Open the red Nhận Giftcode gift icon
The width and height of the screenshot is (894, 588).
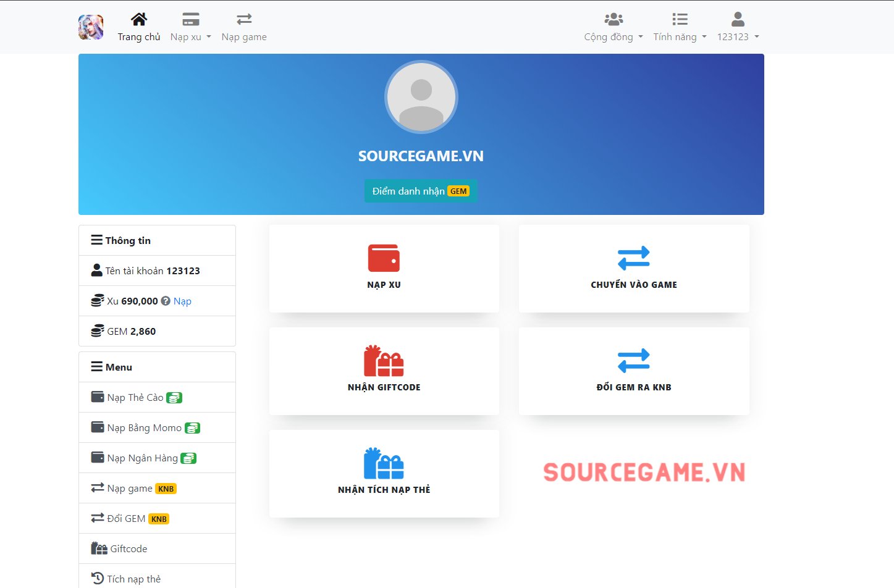tap(384, 361)
